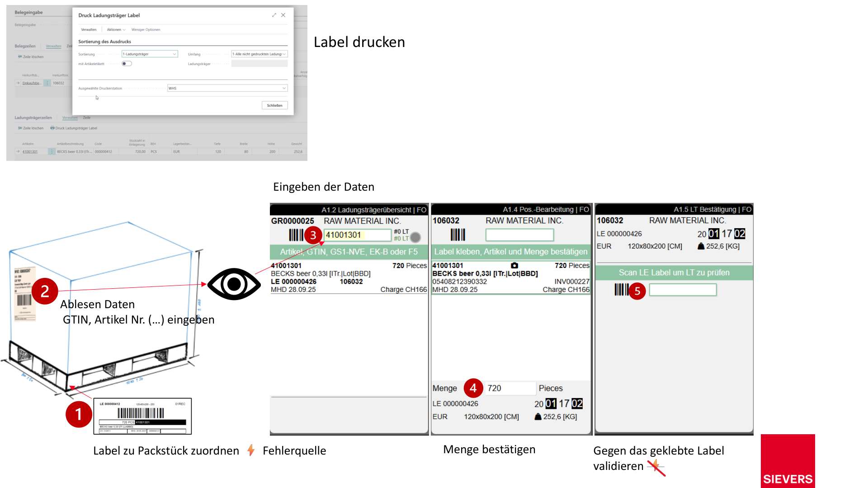The image size is (868, 488).
Task: Open the Umfang dropdown in the dialog
Action: [259, 54]
